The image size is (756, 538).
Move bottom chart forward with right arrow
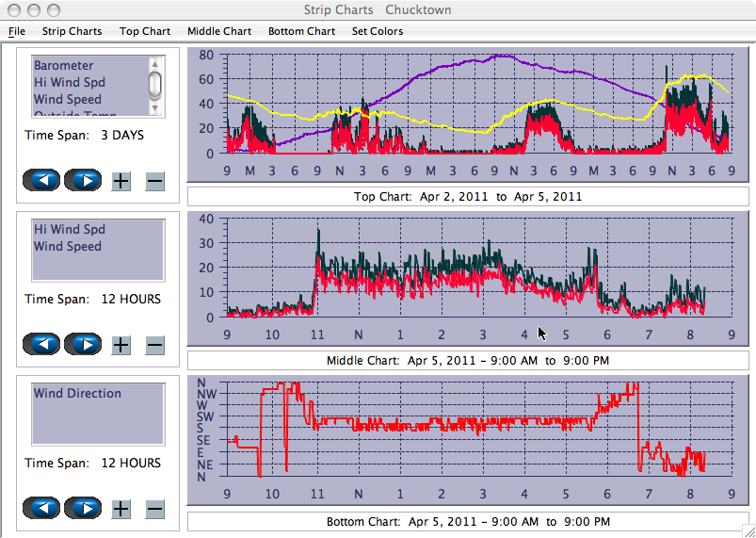click(83, 508)
